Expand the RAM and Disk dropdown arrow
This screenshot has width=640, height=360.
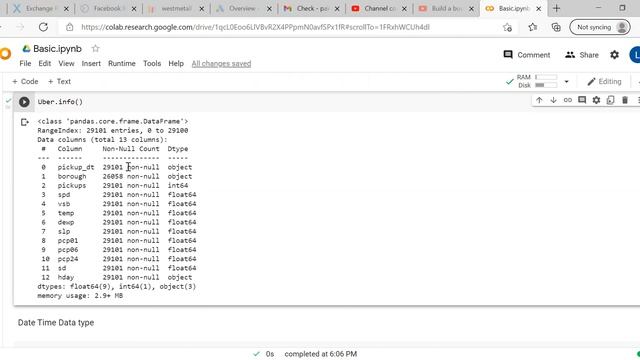(x=567, y=81)
